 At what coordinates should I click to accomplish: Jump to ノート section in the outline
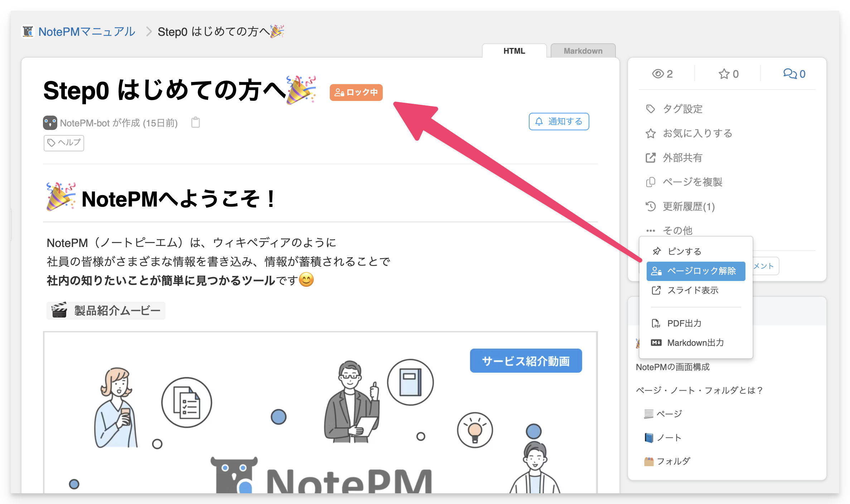(663, 437)
